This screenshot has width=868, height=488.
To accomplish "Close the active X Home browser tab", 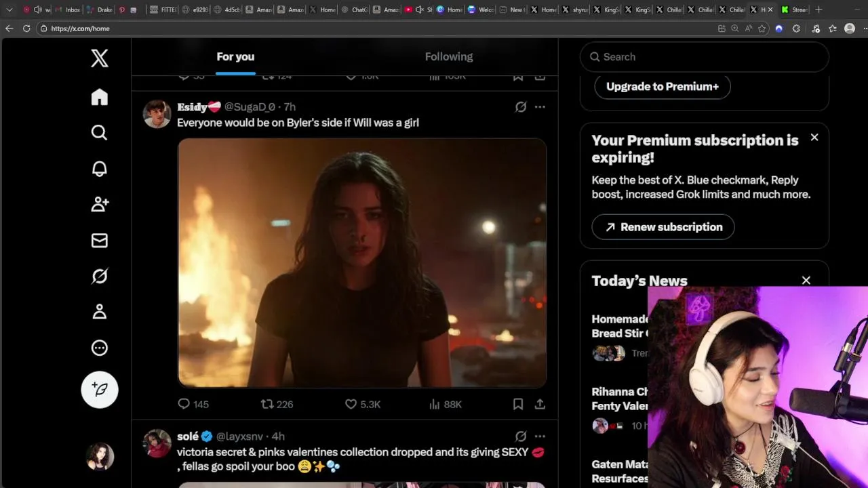I will click(770, 9).
